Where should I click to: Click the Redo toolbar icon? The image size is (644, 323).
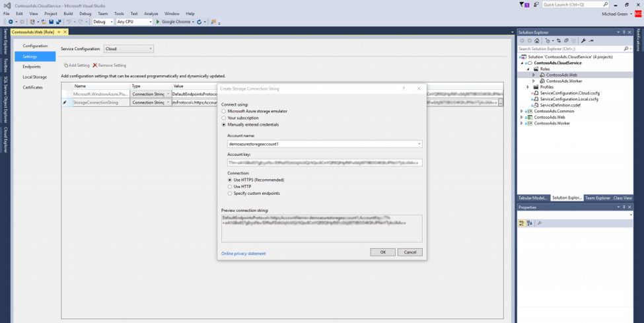[x=80, y=22]
